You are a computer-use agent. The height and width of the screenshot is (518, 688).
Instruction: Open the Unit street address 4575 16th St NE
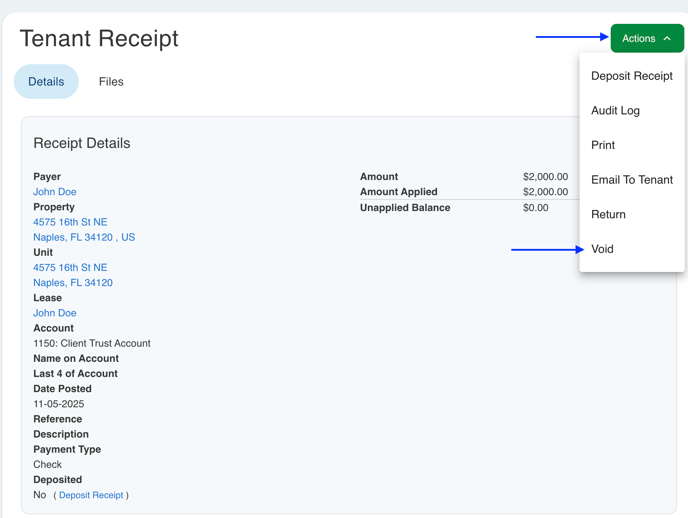pos(70,268)
